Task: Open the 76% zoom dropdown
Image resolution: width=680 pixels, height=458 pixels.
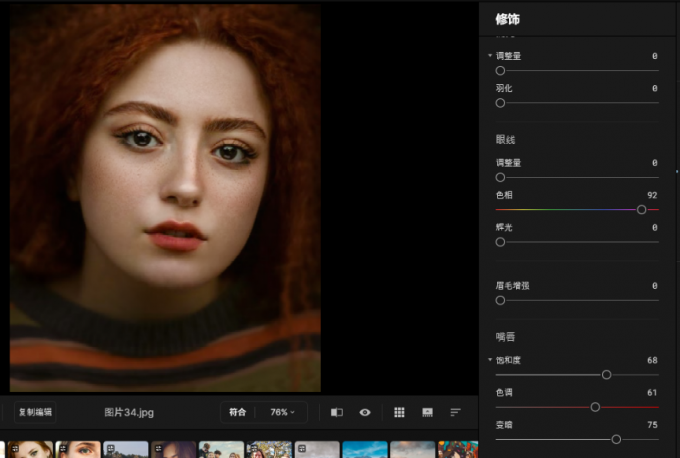Action: [282, 412]
